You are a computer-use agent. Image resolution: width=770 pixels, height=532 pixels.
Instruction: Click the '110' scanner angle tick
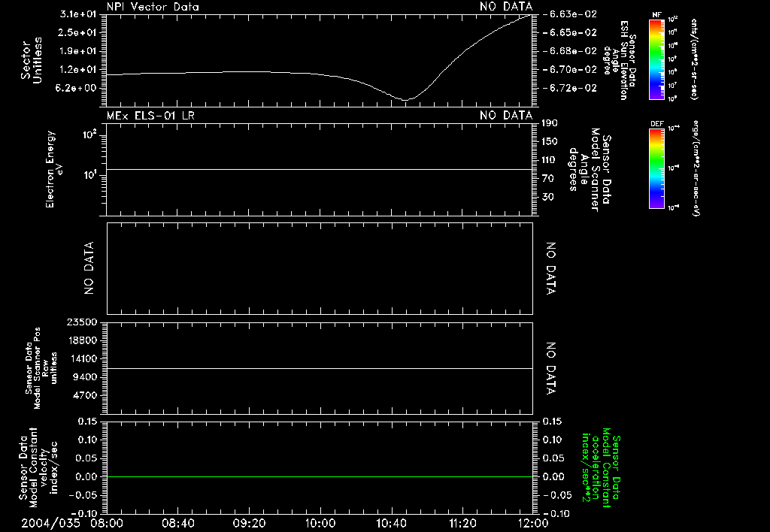pyautogui.click(x=550, y=160)
